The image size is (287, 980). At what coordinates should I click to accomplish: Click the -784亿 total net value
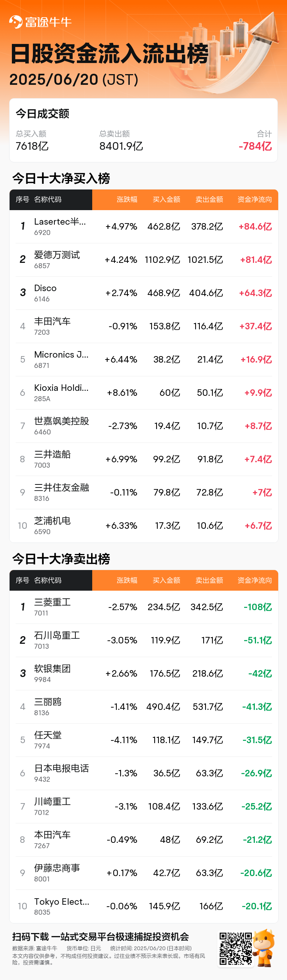255,146
